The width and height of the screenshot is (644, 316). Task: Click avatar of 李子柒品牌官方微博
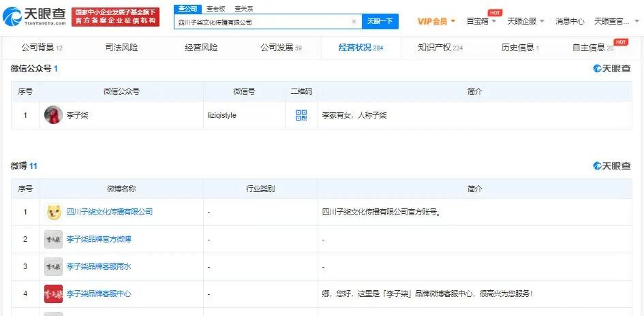(x=53, y=239)
